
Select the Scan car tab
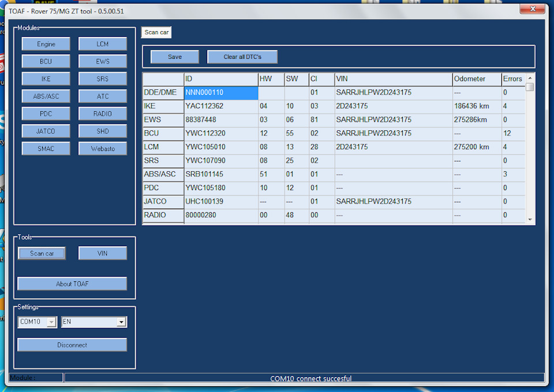coord(156,32)
